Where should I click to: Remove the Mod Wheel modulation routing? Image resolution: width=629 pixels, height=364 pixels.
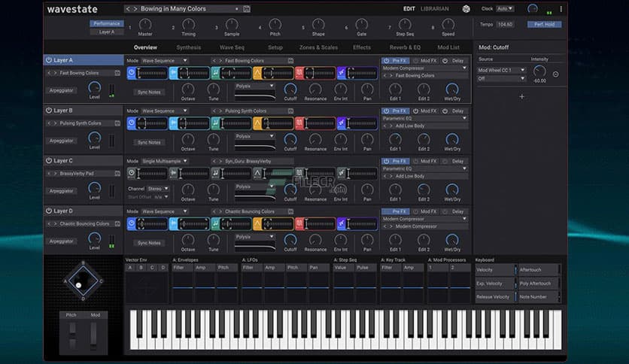tap(555, 74)
